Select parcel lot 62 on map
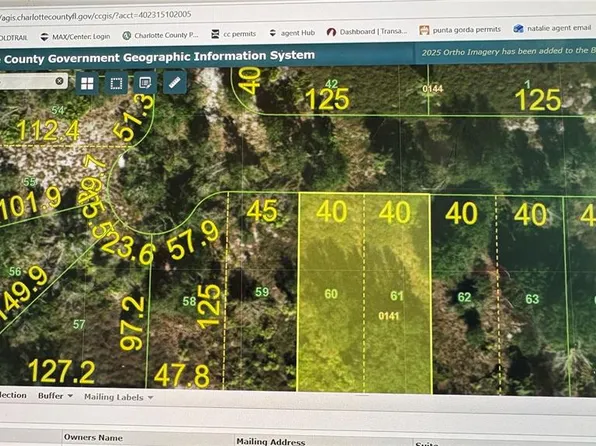The height and width of the screenshot is (446, 596). pos(464,297)
